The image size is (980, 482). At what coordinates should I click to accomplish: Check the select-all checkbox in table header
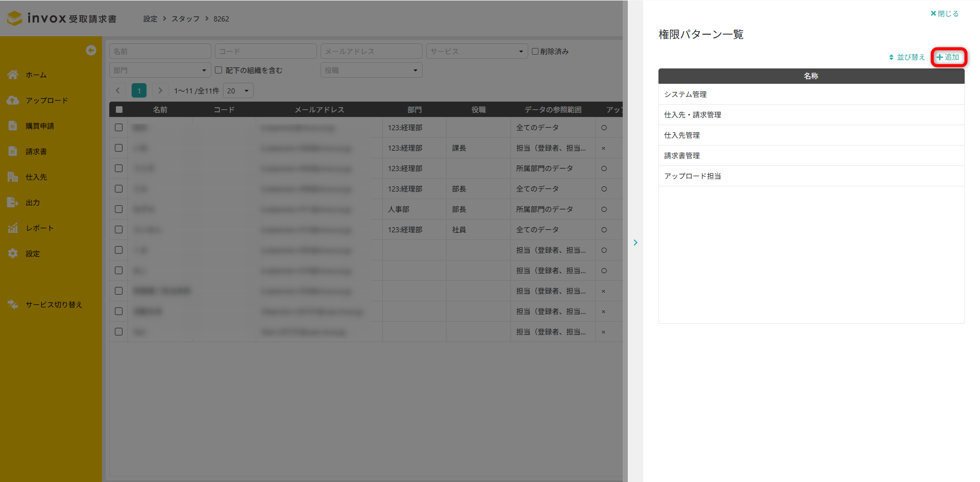119,109
